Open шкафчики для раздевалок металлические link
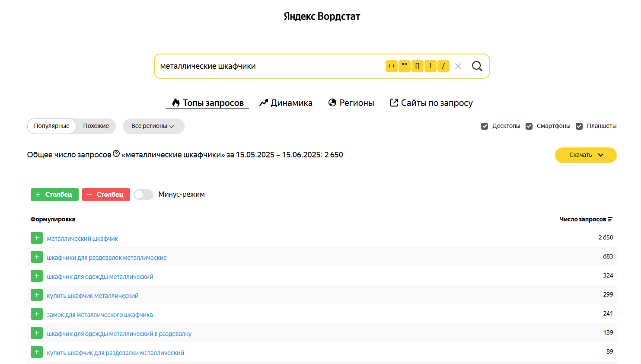641x364 pixels. point(107,258)
